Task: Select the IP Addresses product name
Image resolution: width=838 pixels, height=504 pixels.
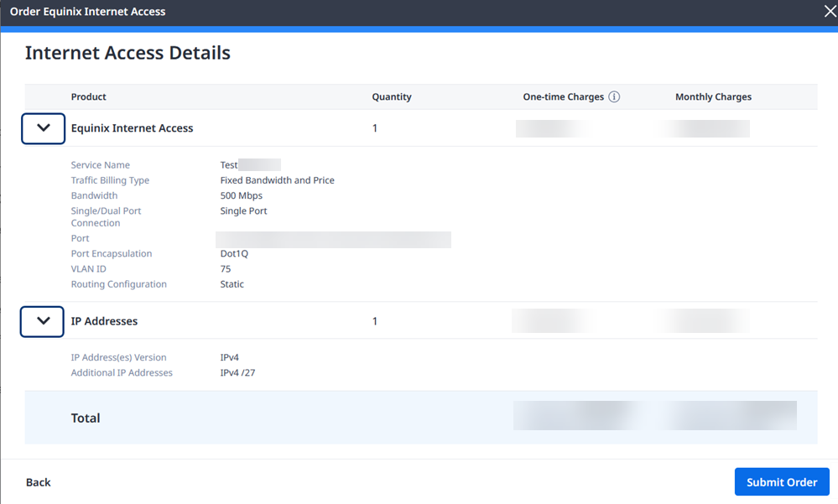Action: pos(104,321)
